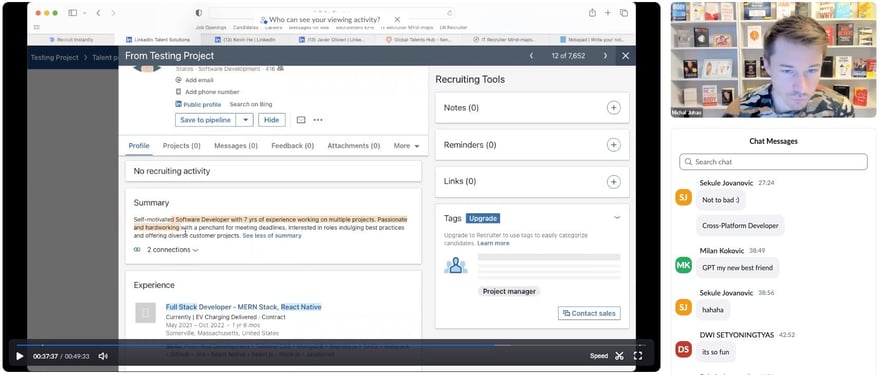Viewport: 880px width, 375px height.
Task: Click 'its so fun' chat message
Action: click(x=716, y=352)
